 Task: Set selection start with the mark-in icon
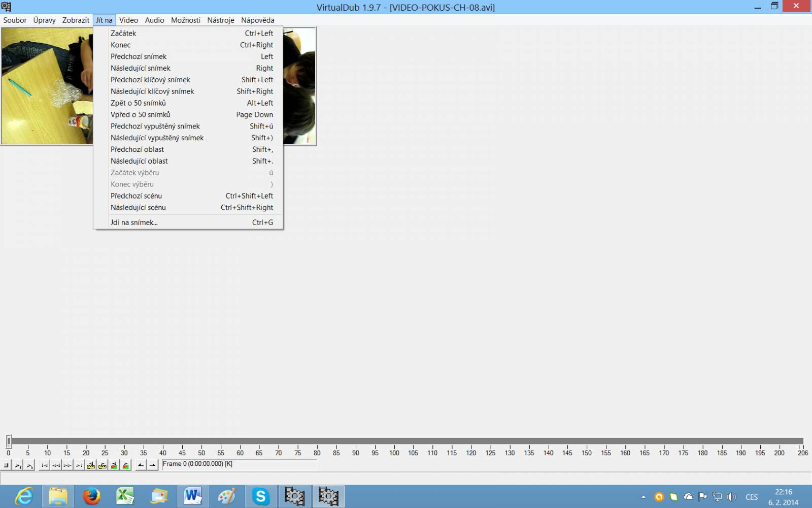pos(141,465)
